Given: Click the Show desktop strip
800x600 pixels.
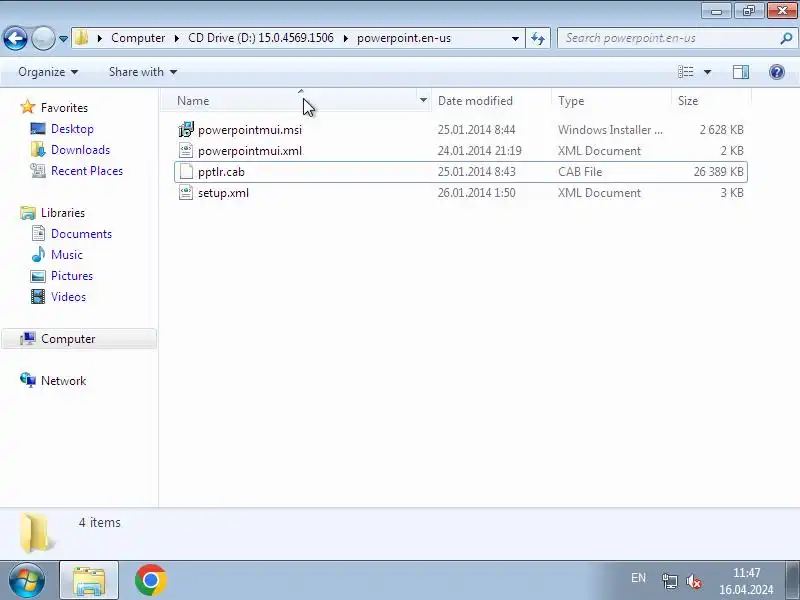Looking at the screenshot, I should [x=792, y=580].
